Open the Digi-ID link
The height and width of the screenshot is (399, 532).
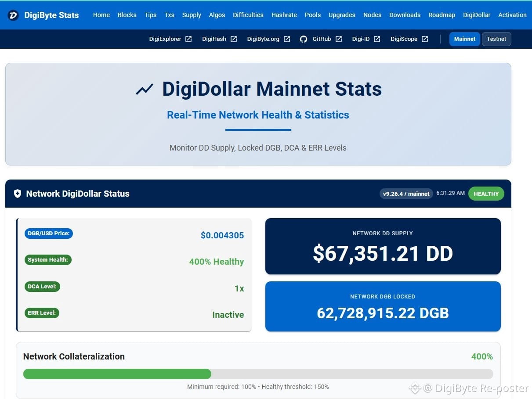(x=361, y=39)
